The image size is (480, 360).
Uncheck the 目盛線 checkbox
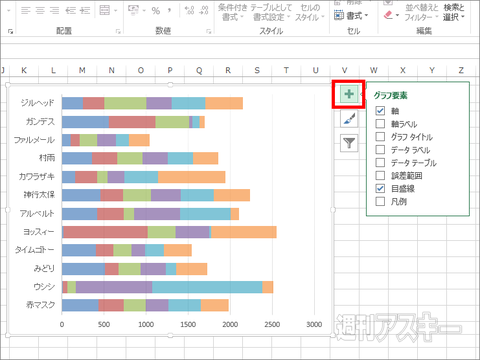click(380, 188)
